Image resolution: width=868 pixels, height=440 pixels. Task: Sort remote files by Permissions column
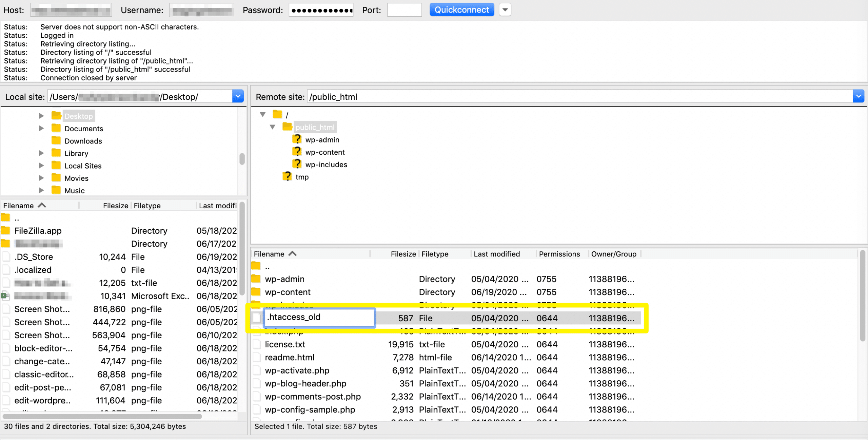(563, 254)
